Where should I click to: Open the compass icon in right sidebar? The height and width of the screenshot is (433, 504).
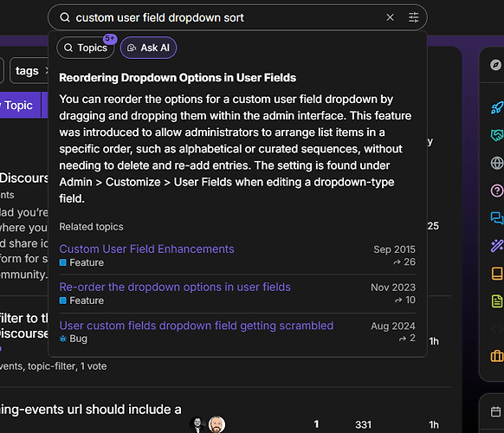(x=495, y=65)
